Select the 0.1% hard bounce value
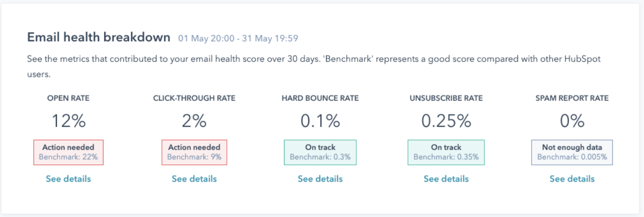Screen dimensions: 644x217 pos(320,121)
